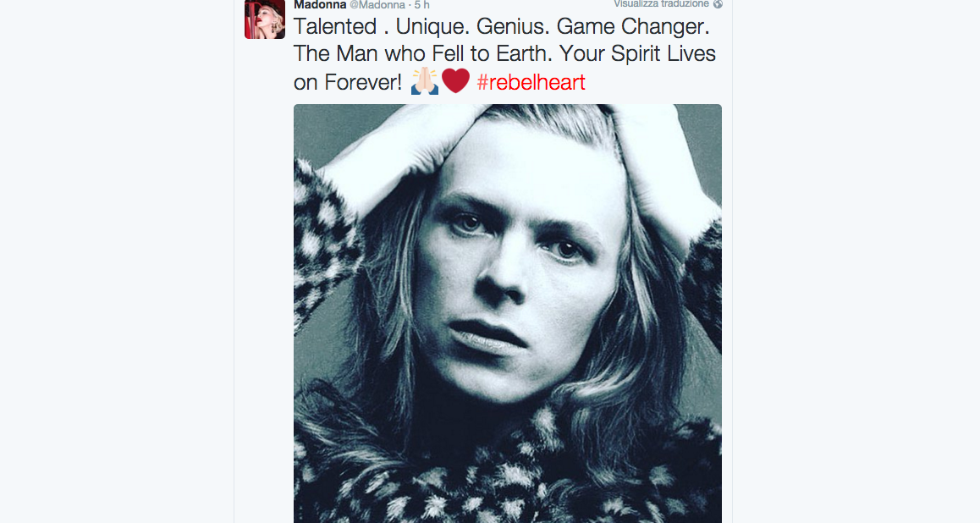Open the #rebelheart hashtag

tap(531, 82)
